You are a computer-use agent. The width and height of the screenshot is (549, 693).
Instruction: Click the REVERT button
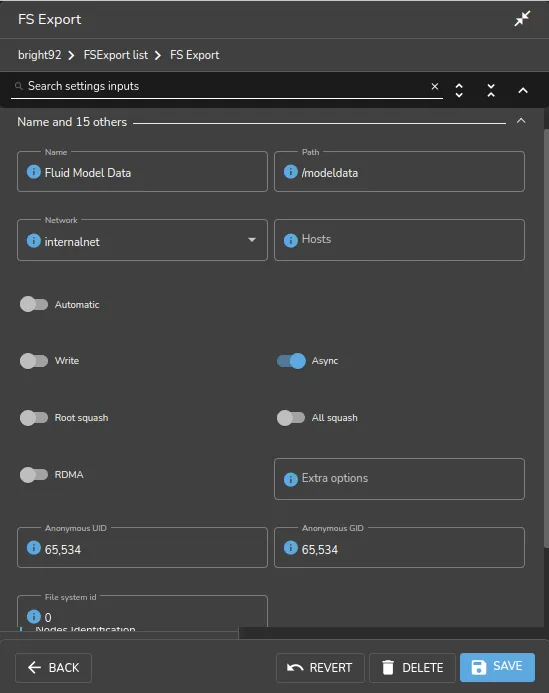(x=320, y=667)
